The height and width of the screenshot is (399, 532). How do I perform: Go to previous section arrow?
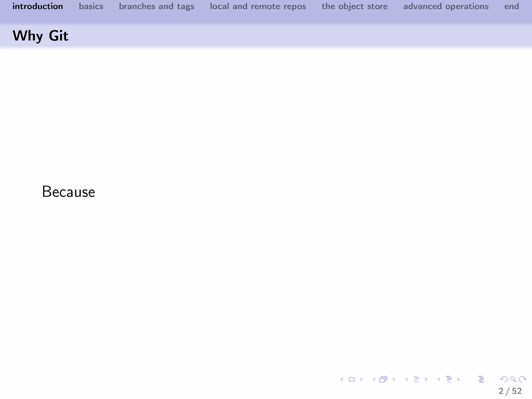point(438,380)
